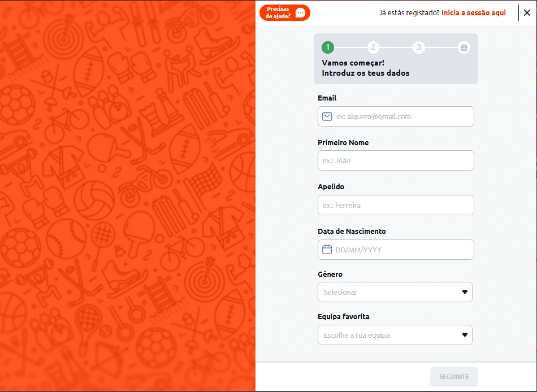
Task: Open the Género dropdown
Action: click(x=395, y=292)
